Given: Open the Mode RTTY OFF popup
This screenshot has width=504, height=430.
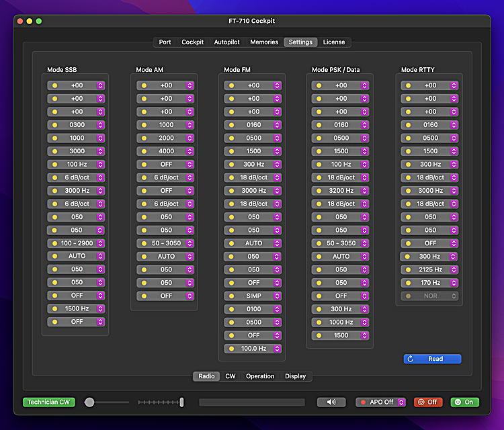Looking at the screenshot, I should 430,243.
